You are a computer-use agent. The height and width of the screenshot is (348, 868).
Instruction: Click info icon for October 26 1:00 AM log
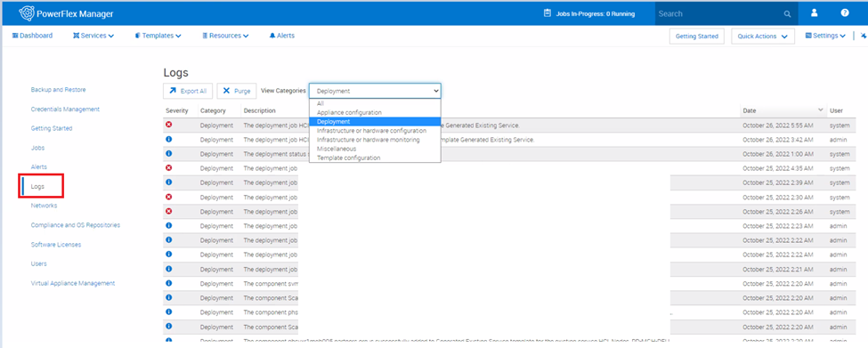click(x=169, y=153)
